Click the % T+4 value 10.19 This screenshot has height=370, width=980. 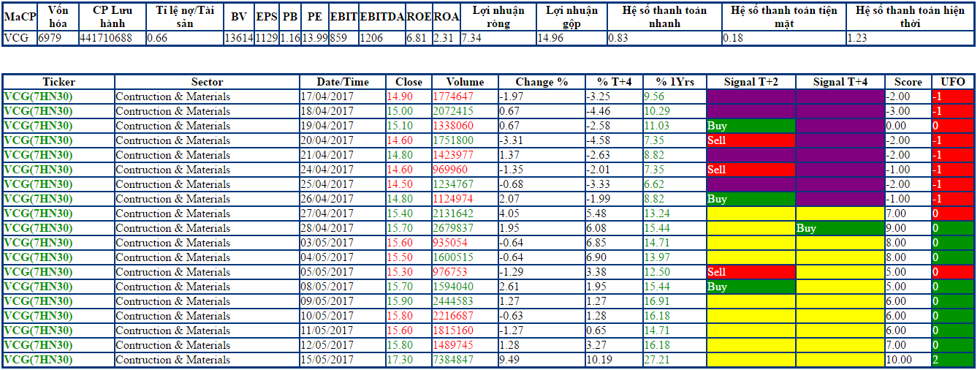tap(599, 360)
